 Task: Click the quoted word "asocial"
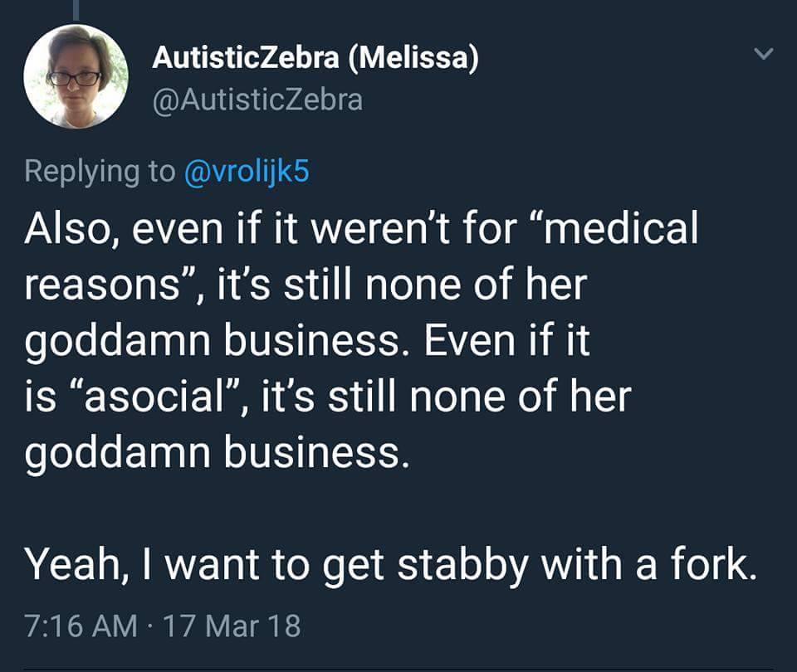tap(158, 397)
